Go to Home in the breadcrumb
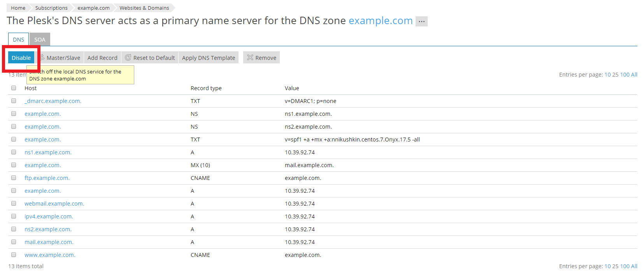The image size is (644, 274). pos(18,8)
